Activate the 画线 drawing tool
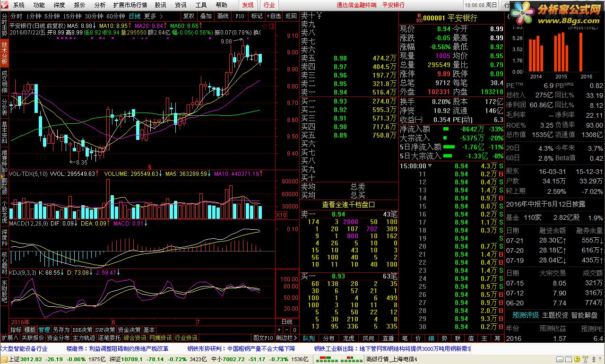Viewport: 605px width, 364px height. click(x=223, y=16)
